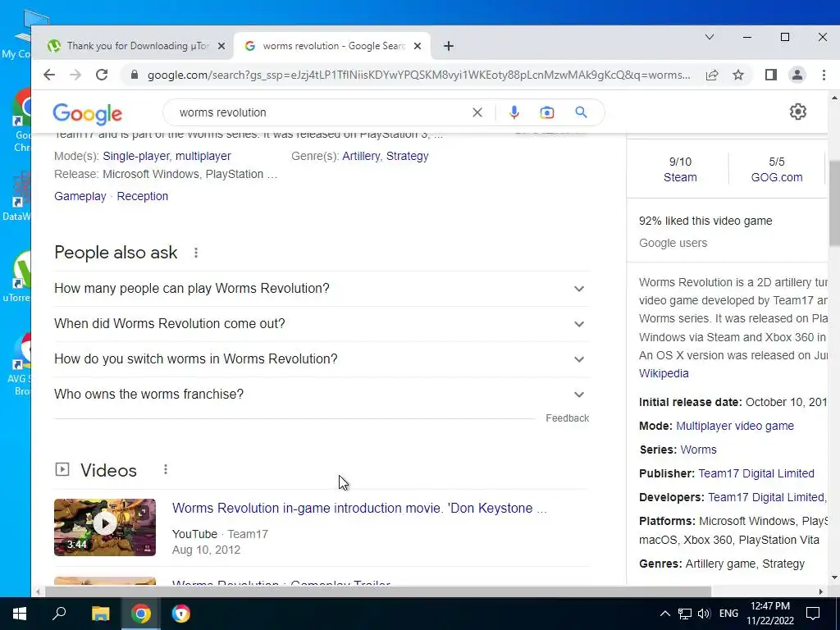
Task: Open the Artillery genre link
Action: pos(361,156)
